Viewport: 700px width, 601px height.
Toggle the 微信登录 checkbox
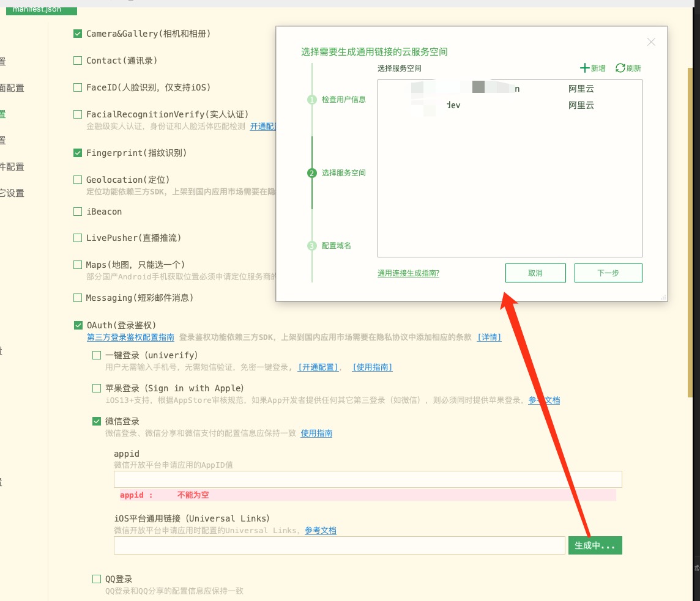pos(97,421)
